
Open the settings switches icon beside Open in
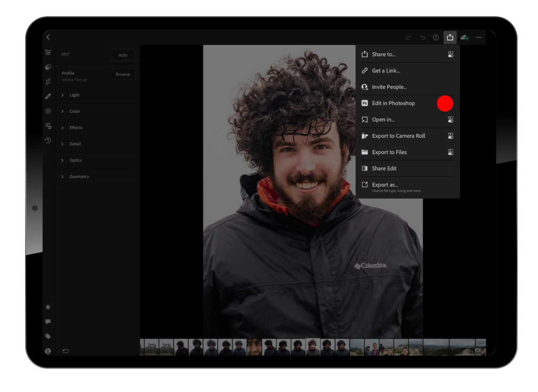(450, 119)
